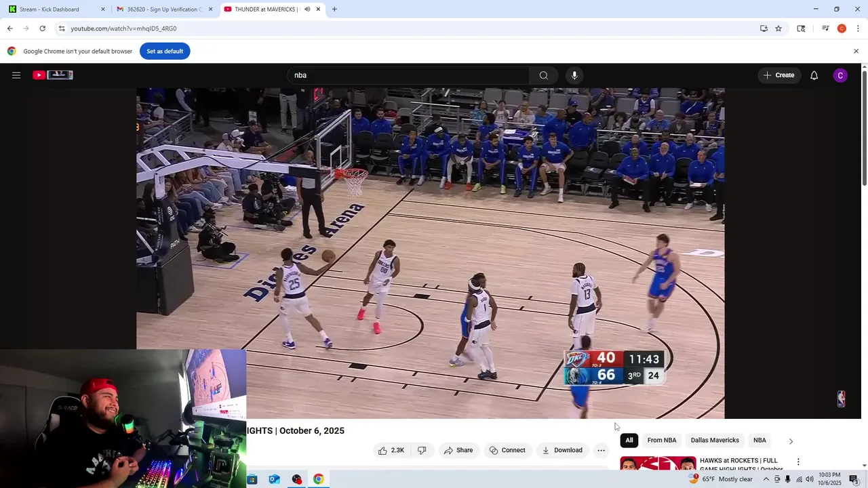The height and width of the screenshot is (488, 868).
Task: Select the Dallas Mavericks chip
Action: tap(715, 441)
